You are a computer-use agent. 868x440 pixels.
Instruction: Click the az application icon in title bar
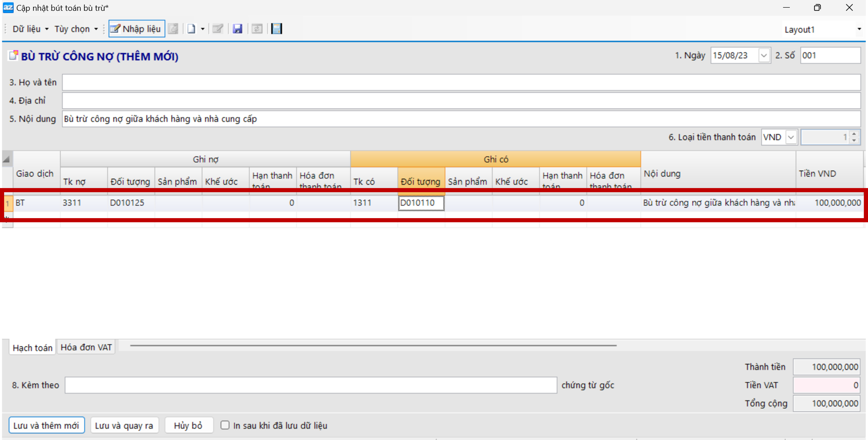[8, 7]
